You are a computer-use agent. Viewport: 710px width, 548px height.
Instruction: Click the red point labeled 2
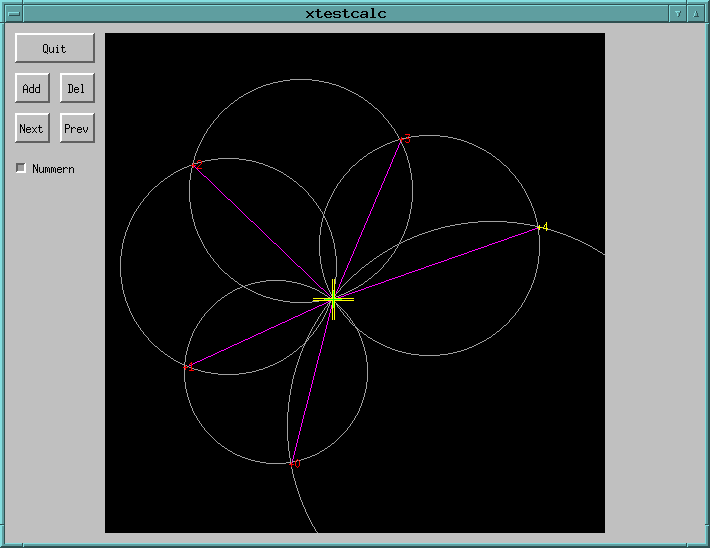(195, 165)
